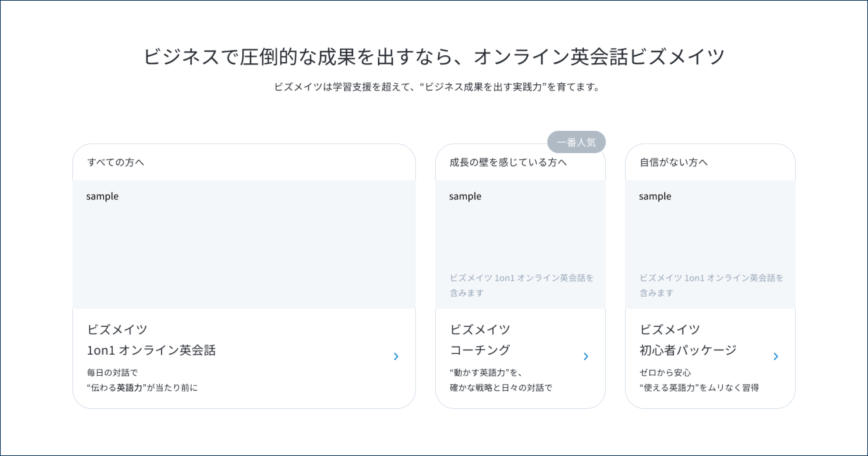Click the coaching card's 1on1 オンライン英会話を含みます note
Screen dimensions: 868x456
522,285
